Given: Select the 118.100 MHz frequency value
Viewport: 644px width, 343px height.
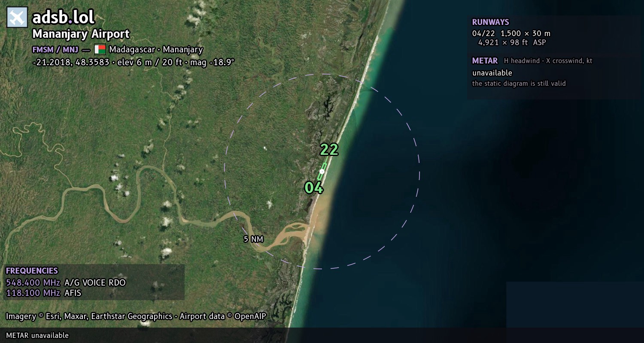Looking at the screenshot, I should (x=33, y=293).
